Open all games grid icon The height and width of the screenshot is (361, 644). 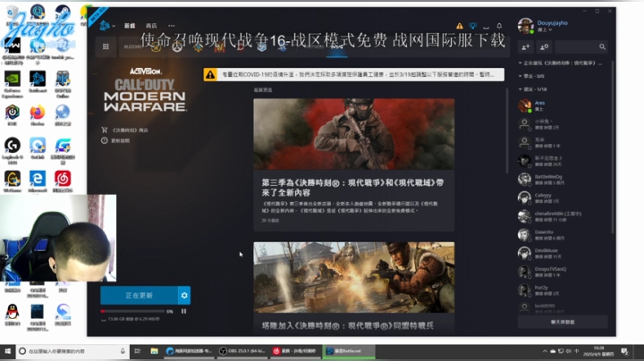[106, 46]
